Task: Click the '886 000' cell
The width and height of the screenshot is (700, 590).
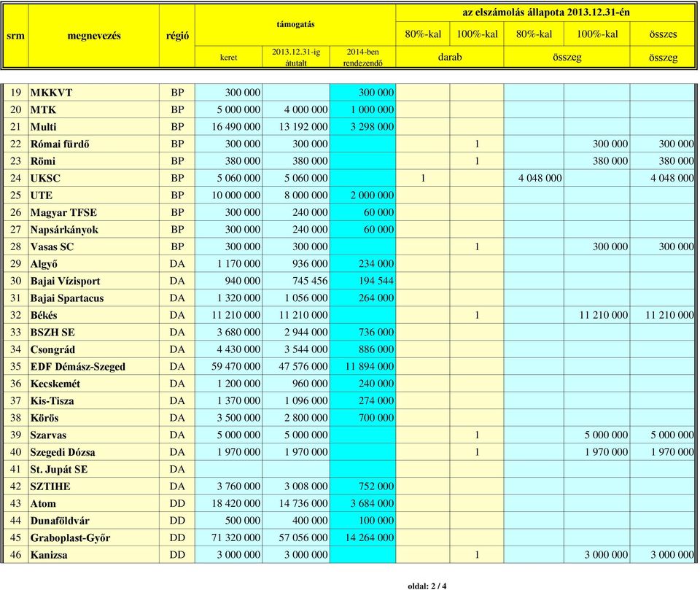Action: tap(362, 349)
